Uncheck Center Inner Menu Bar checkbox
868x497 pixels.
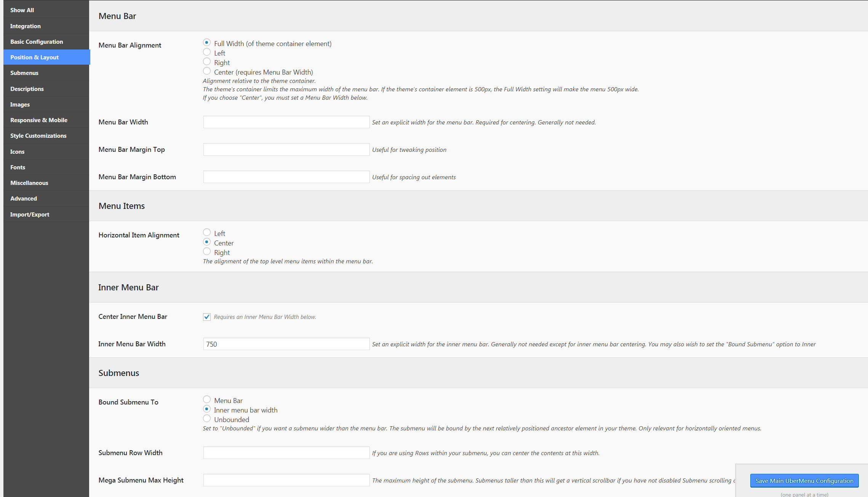click(x=207, y=317)
